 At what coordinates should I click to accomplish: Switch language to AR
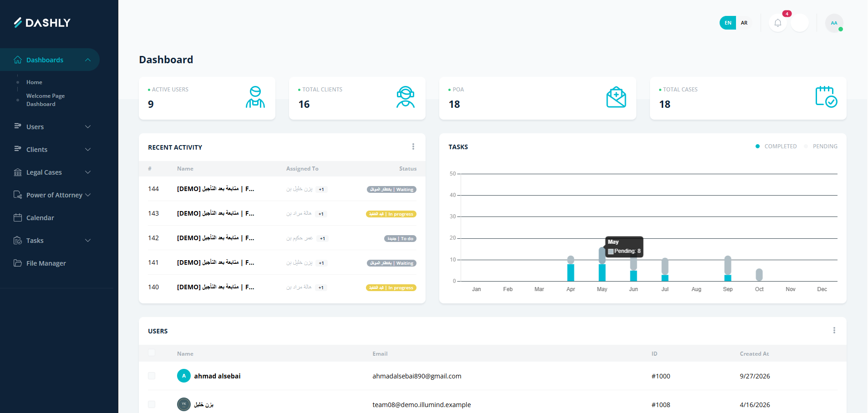click(x=744, y=23)
